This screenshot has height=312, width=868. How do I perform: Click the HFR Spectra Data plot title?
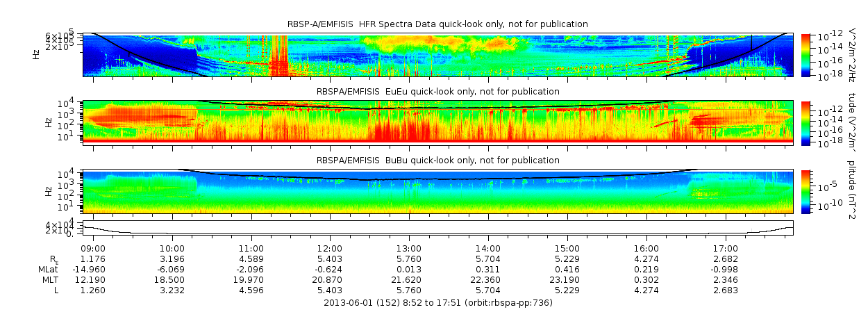[437, 24]
